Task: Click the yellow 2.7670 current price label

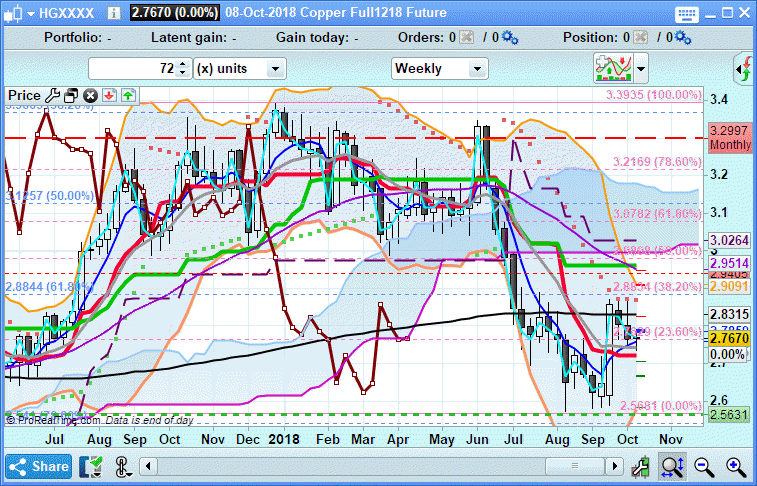Action: (729, 338)
